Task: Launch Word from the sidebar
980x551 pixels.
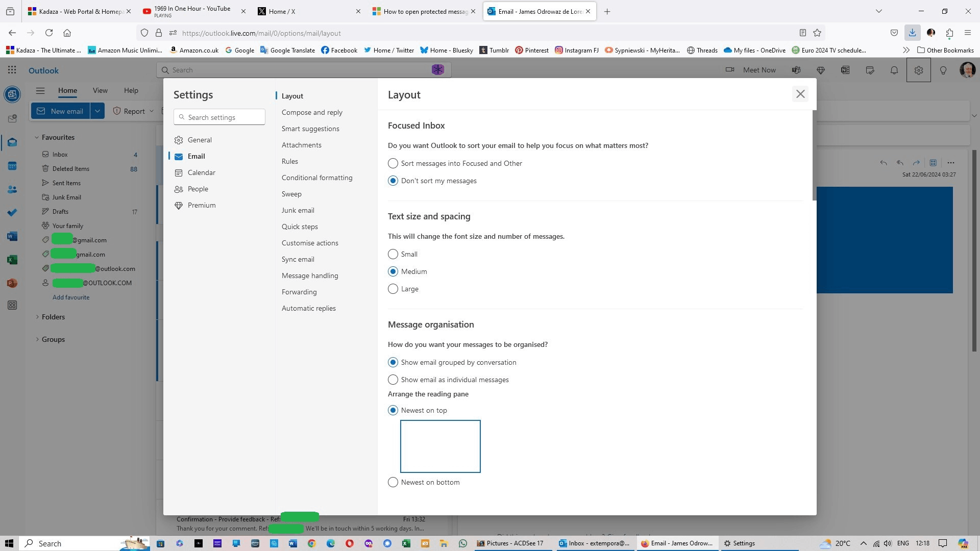Action: point(12,236)
